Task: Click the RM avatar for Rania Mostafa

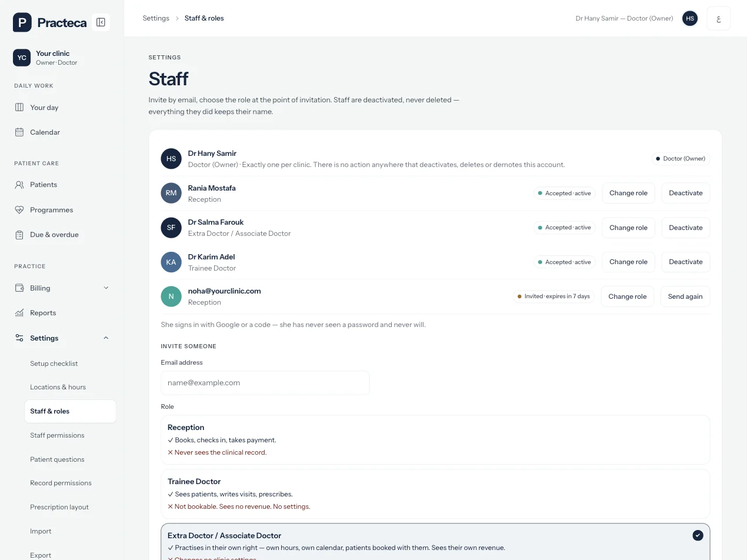Action: [x=171, y=193]
